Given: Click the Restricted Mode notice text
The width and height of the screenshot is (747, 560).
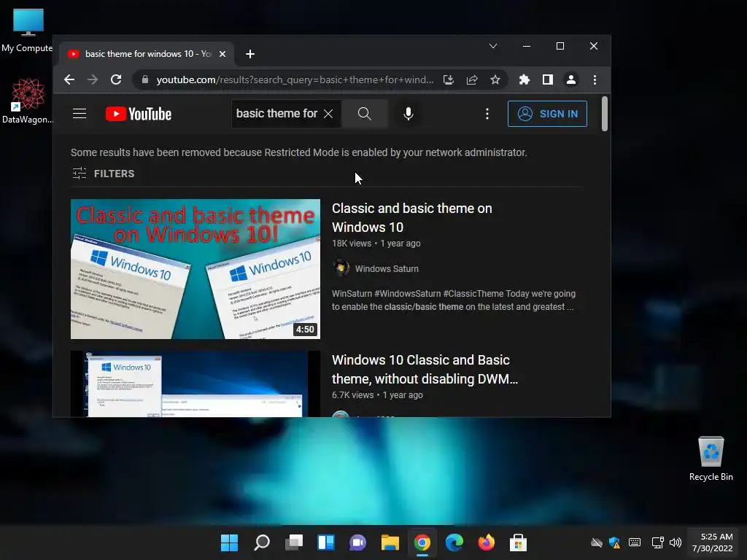Looking at the screenshot, I should pos(298,152).
